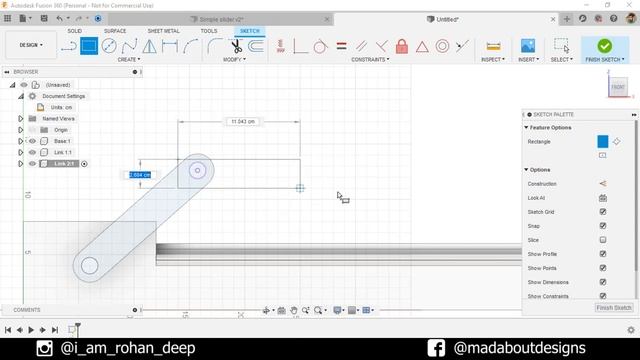Toggle Construction line option
The image size is (640, 360).
603,184
